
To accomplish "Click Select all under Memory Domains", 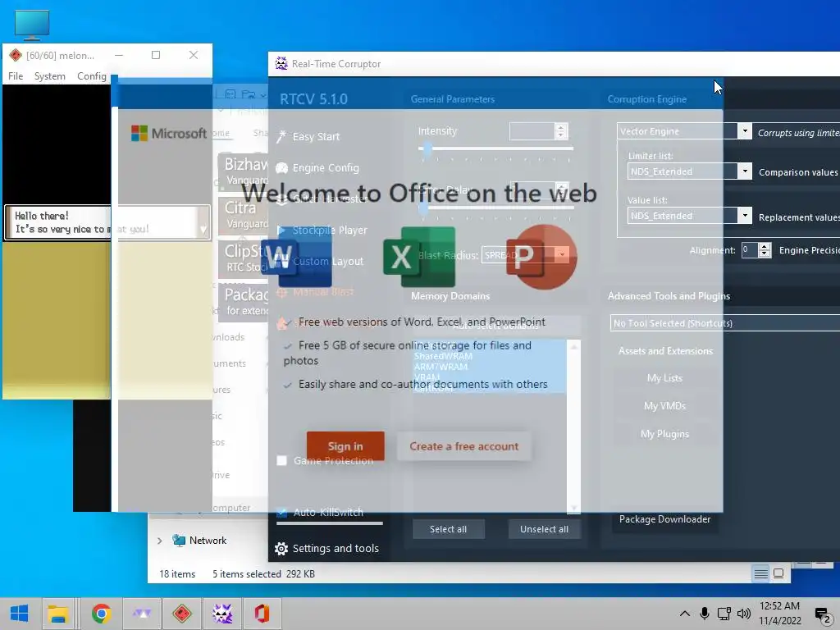I will pyautogui.click(x=449, y=529).
